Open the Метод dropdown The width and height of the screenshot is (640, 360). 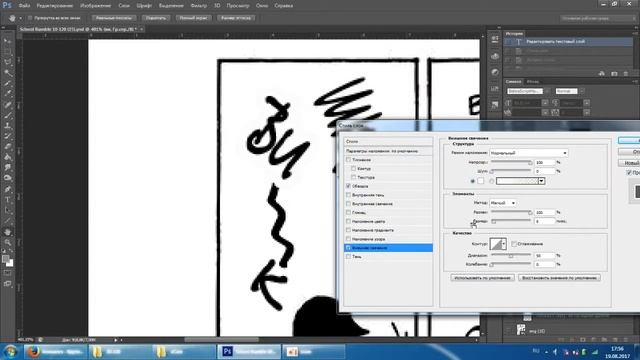point(502,202)
